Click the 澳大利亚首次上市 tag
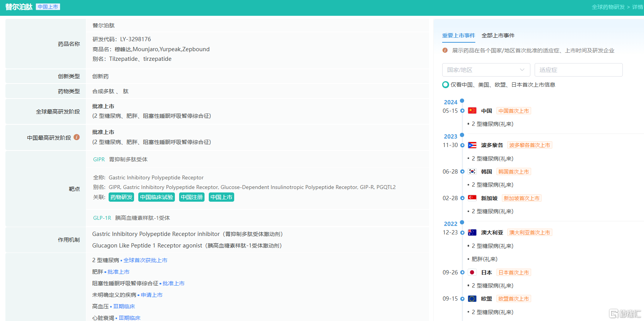This screenshot has height=321, width=644. [530, 232]
